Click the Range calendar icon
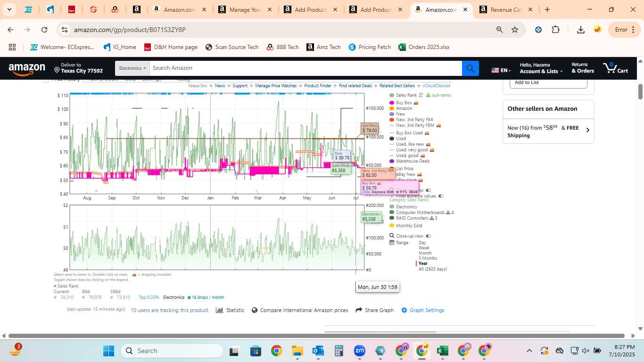Image resolution: width=644 pixels, height=362 pixels. (392, 243)
